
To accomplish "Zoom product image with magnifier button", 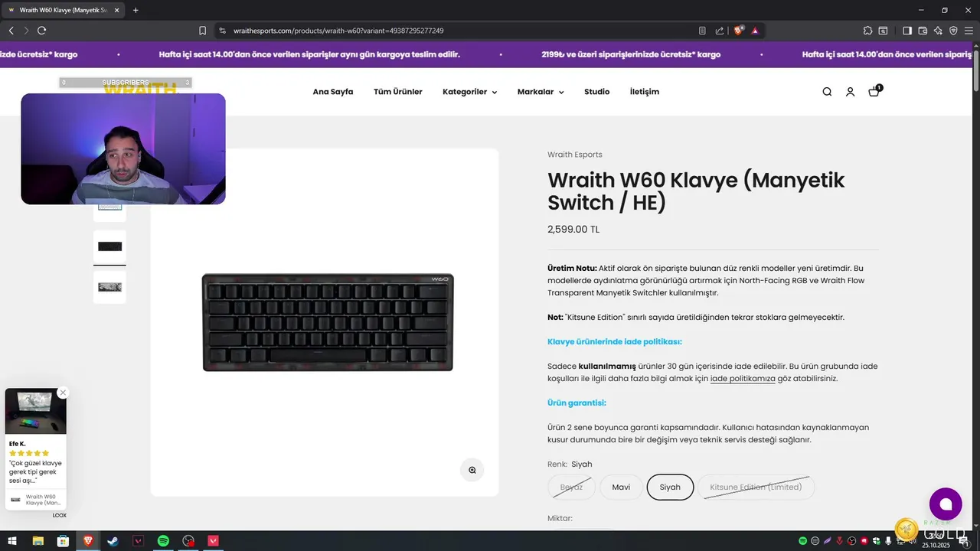I will [472, 470].
